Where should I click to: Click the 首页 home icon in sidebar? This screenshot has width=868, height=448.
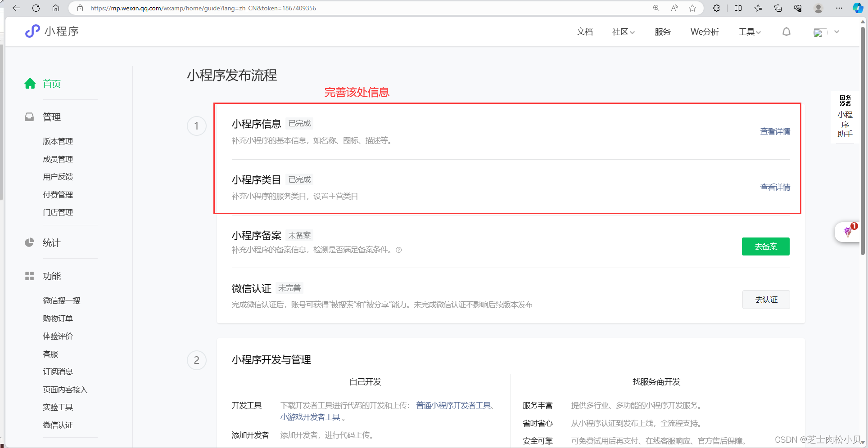click(30, 83)
